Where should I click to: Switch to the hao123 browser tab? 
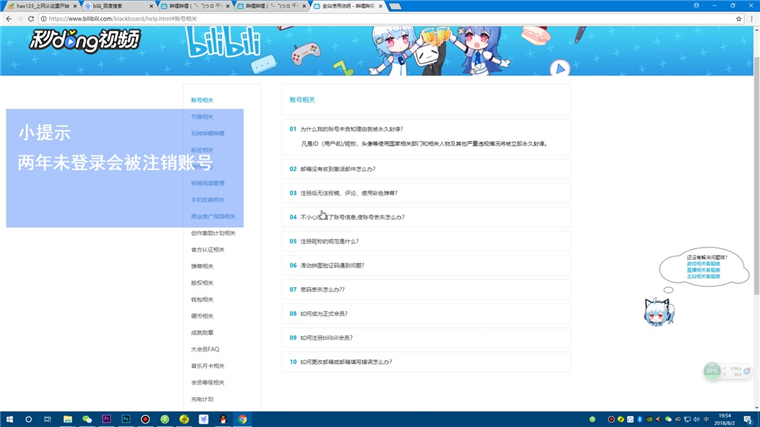(42, 6)
